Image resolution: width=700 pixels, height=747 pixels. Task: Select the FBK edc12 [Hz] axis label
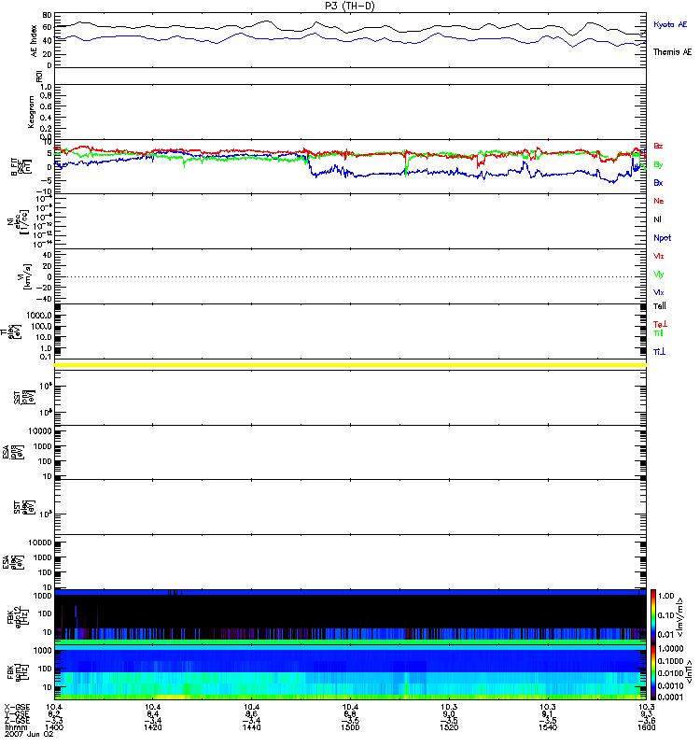tap(18, 615)
